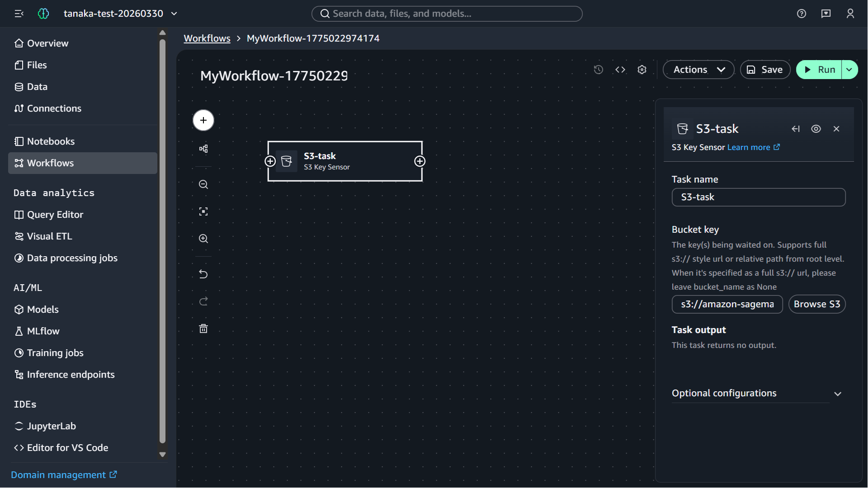Open Run options dropdown arrow
The image size is (868, 488).
[x=849, y=70]
